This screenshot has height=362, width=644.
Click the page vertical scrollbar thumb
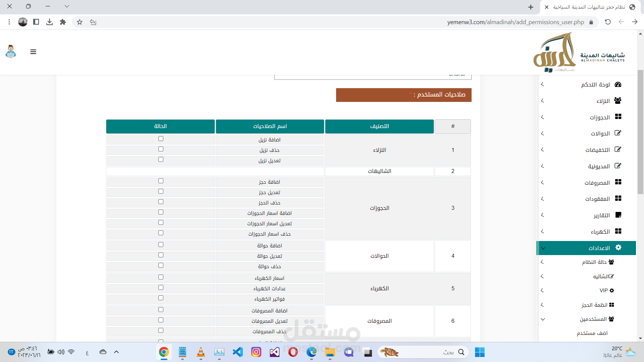point(640,132)
